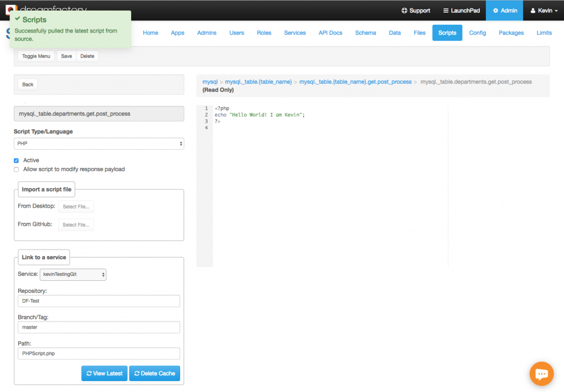Click the Admin gear icon
The height and width of the screenshot is (392, 564).
click(495, 10)
